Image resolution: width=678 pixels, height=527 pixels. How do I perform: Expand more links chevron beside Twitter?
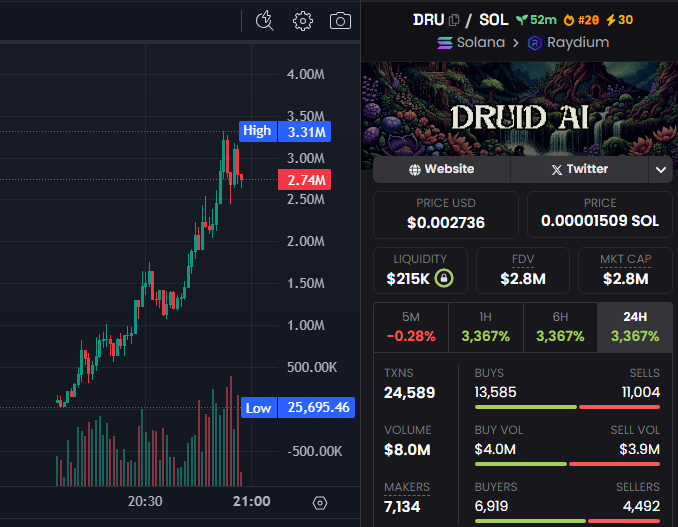pos(660,170)
